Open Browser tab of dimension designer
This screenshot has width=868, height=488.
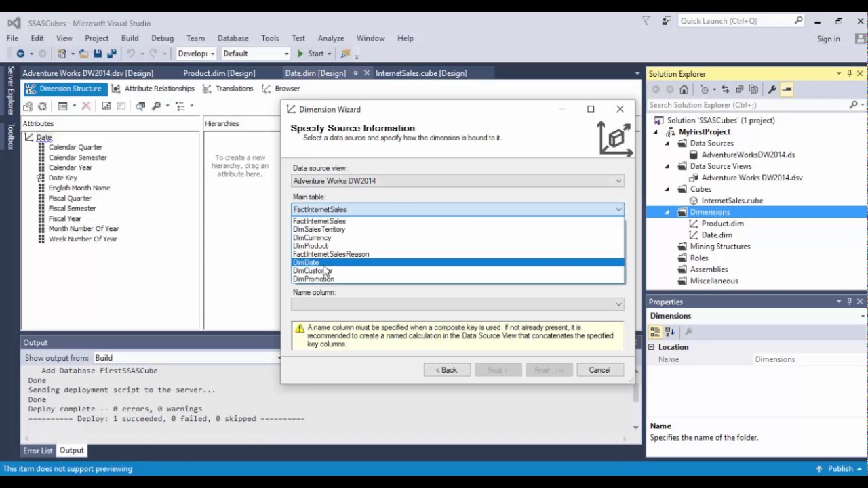tap(281, 89)
